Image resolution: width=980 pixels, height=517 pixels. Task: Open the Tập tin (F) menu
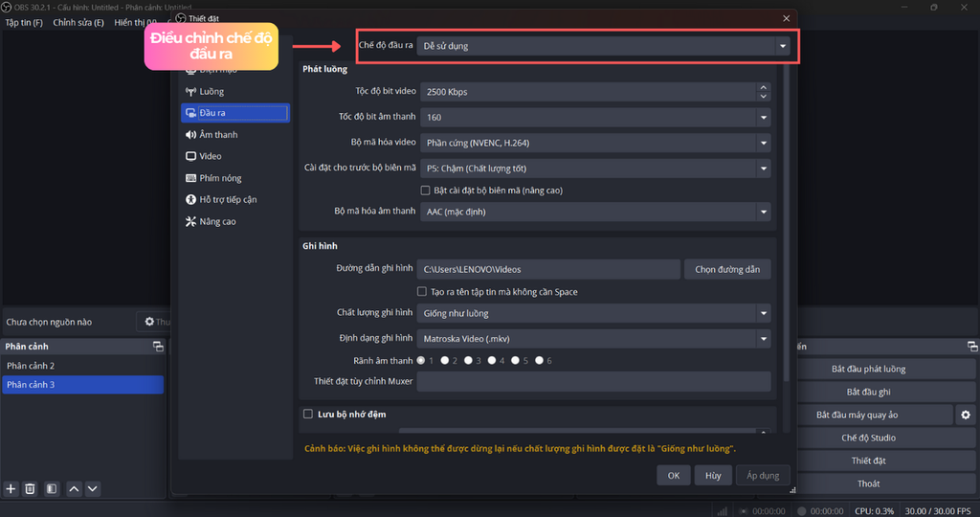click(24, 23)
